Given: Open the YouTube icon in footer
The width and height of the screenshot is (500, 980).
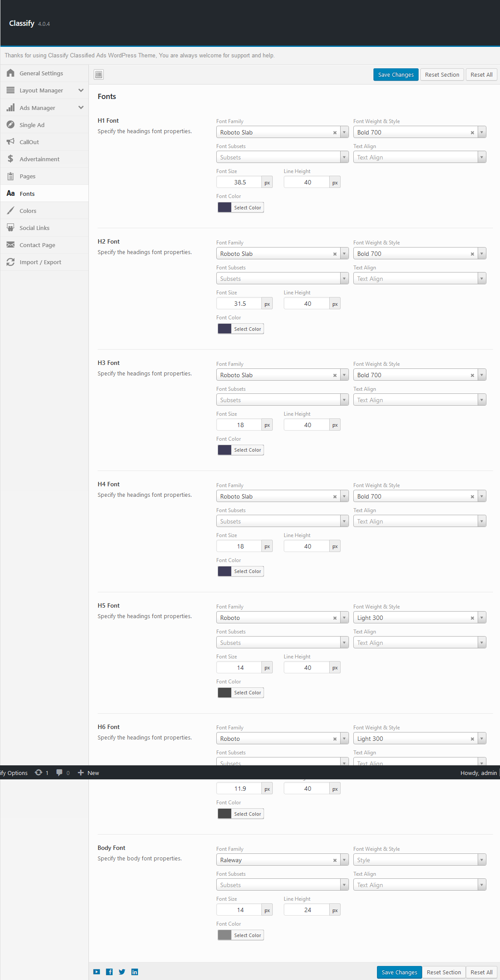Looking at the screenshot, I should point(97,972).
